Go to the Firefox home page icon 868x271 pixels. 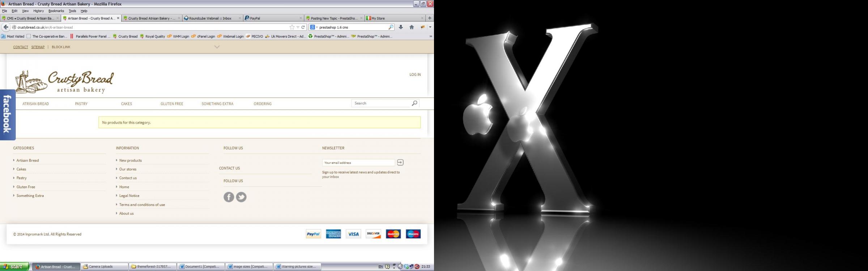click(412, 27)
